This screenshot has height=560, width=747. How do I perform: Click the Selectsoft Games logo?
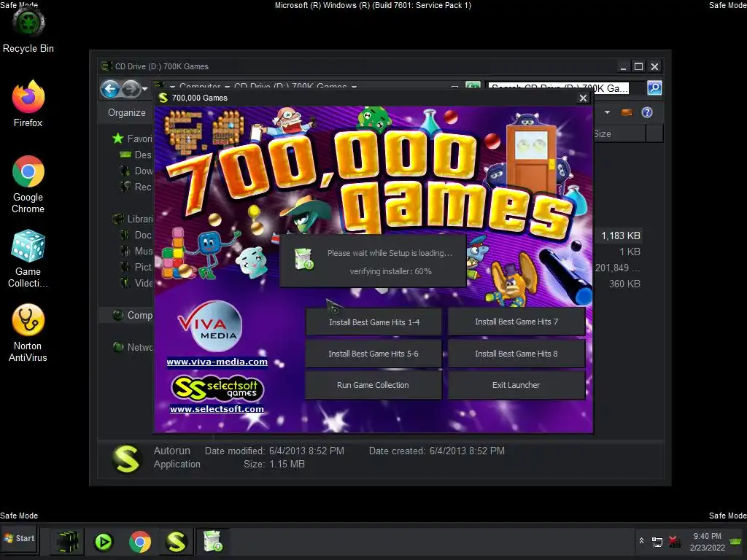(x=217, y=388)
